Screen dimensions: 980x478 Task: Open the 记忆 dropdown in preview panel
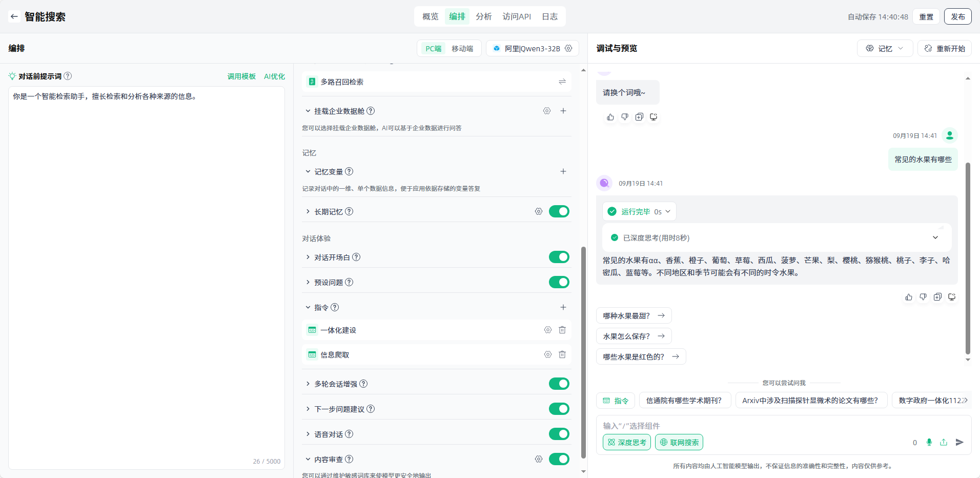[885, 48]
